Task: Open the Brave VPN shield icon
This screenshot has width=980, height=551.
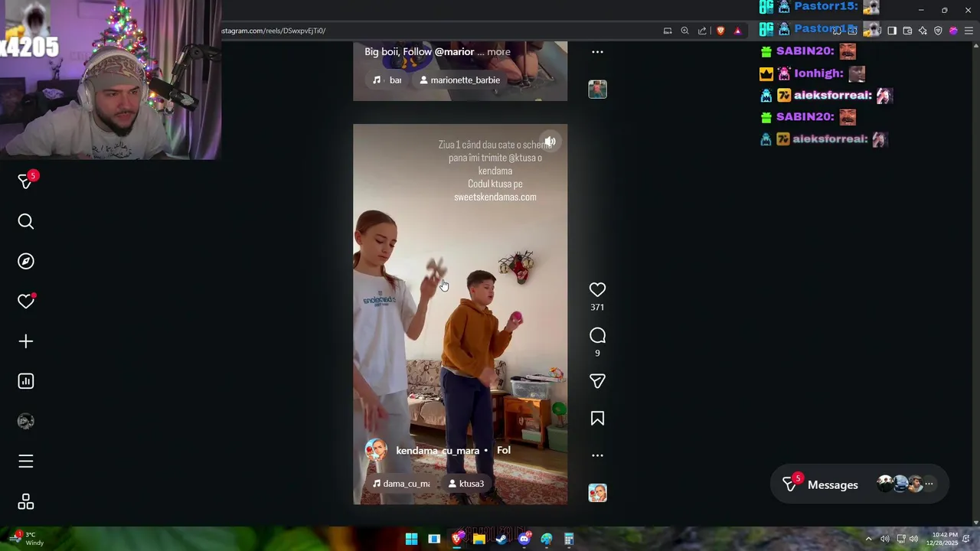Action: 938,31
